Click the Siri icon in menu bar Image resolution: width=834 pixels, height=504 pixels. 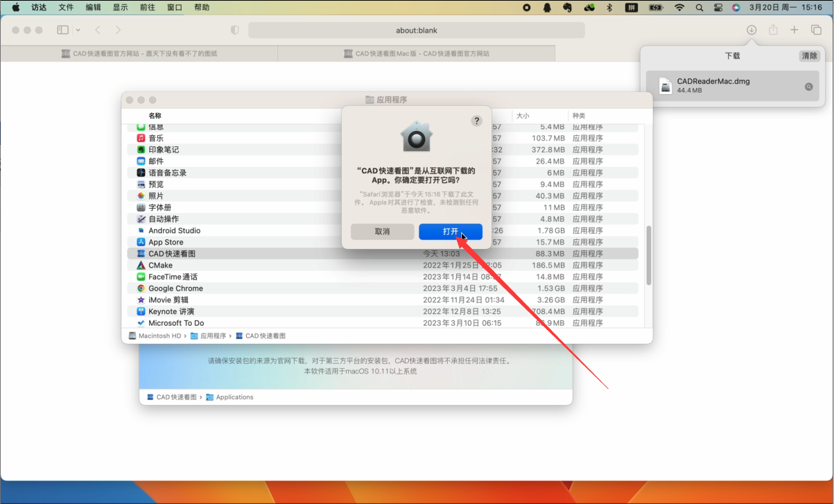click(736, 8)
